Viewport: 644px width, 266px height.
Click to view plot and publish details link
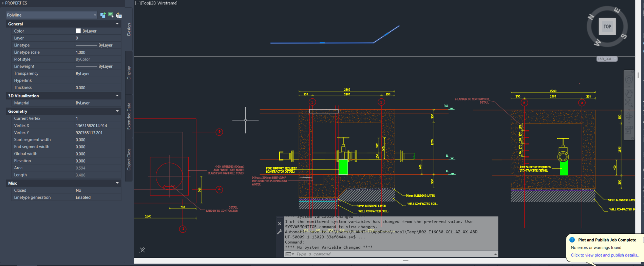click(x=605, y=255)
